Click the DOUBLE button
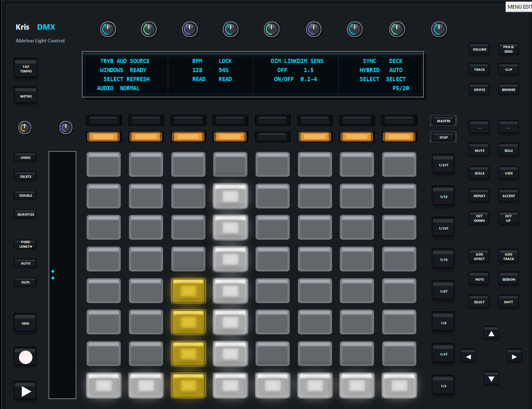Image resolution: width=532 pixels, height=409 pixels. 25,195
